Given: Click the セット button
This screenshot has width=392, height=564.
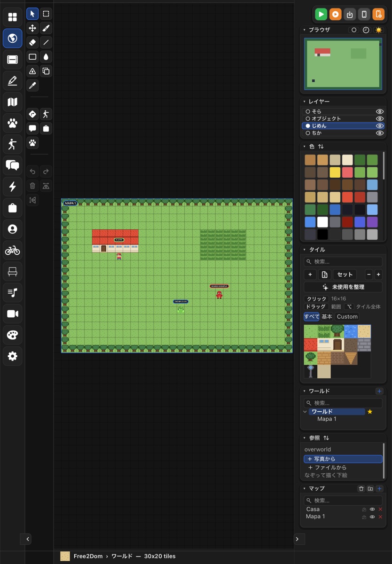Looking at the screenshot, I should [x=345, y=274].
